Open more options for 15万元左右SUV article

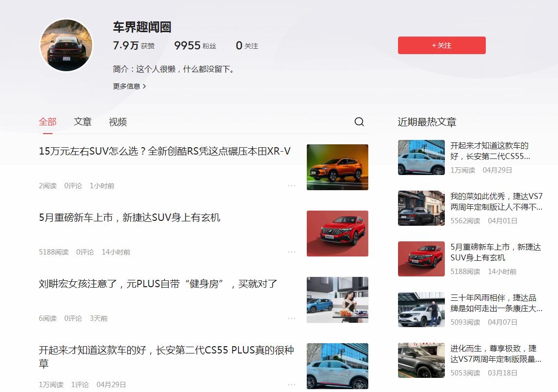pos(292,186)
